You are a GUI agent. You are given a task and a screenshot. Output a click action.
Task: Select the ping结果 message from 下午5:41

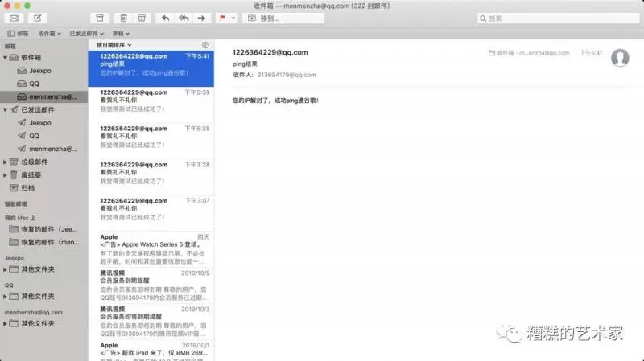click(151, 68)
